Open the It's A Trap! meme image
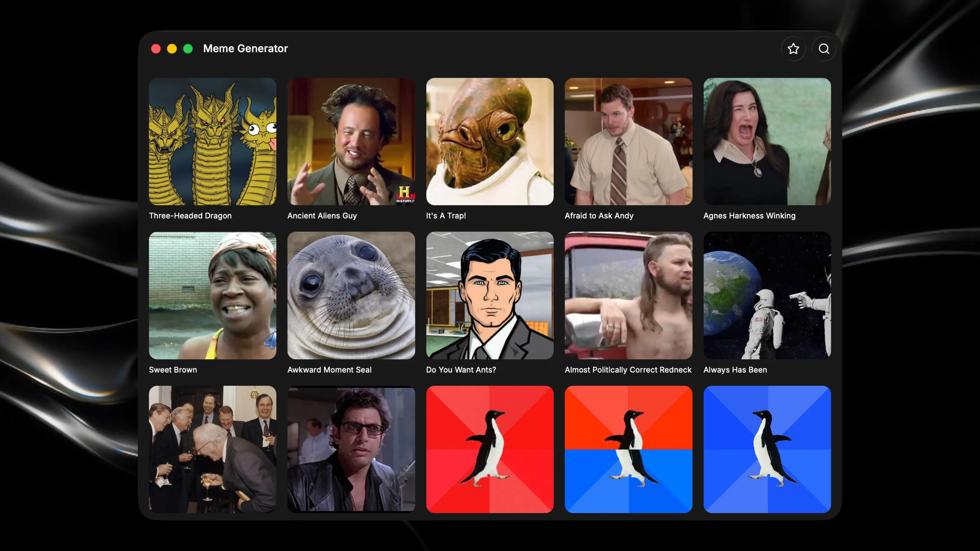This screenshot has height=551, width=980. (x=490, y=141)
